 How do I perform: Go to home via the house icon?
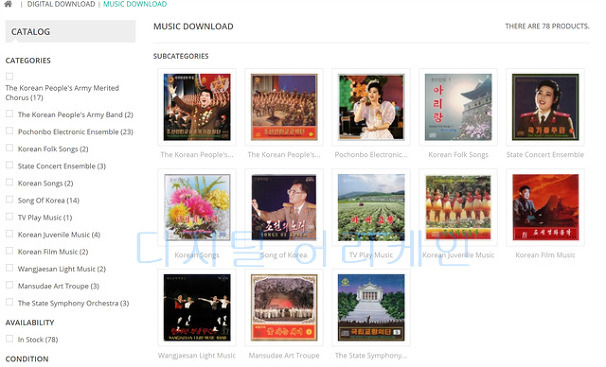tap(8, 4)
